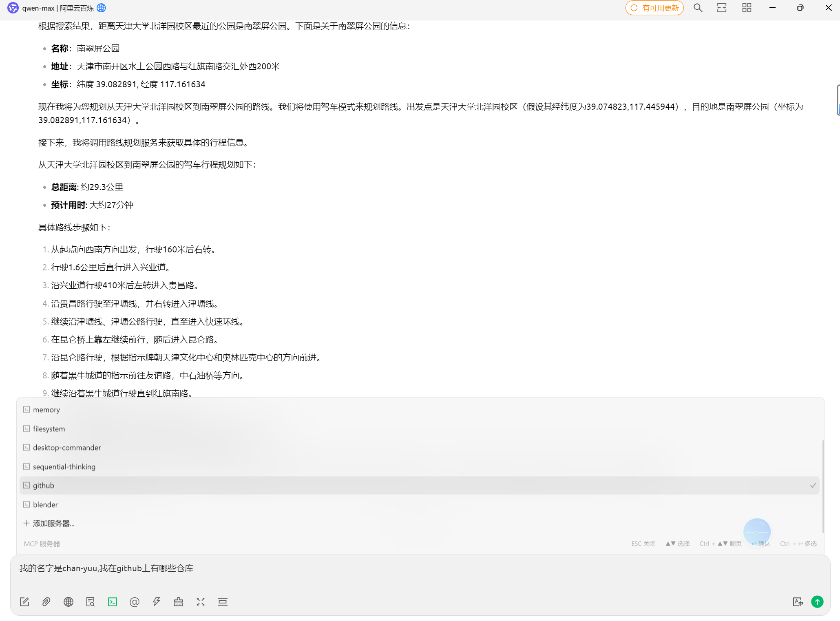This screenshot has width=840, height=621.
Task: Clear messages with broom icon
Action: pos(179,602)
